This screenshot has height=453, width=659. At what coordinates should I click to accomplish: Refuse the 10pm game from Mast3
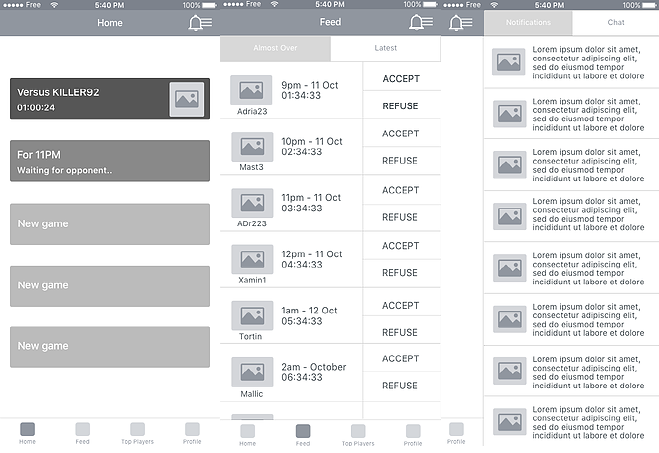click(401, 161)
